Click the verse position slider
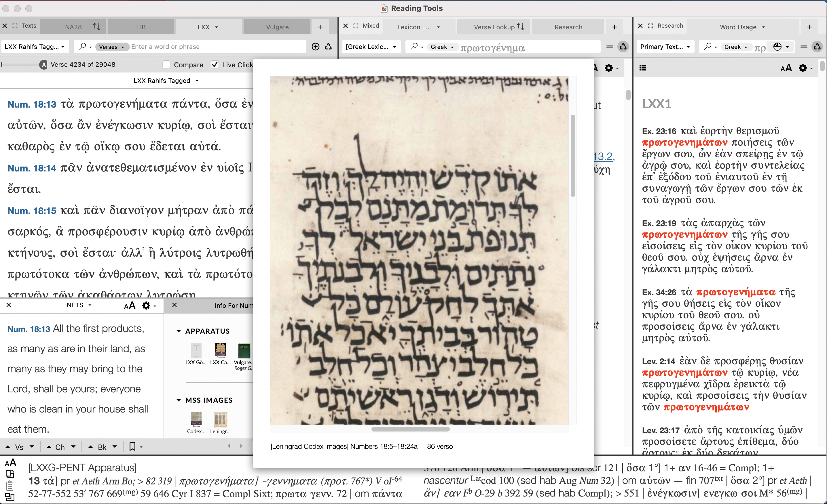Image resolution: width=827 pixels, height=504 pixels. point(20,64)
